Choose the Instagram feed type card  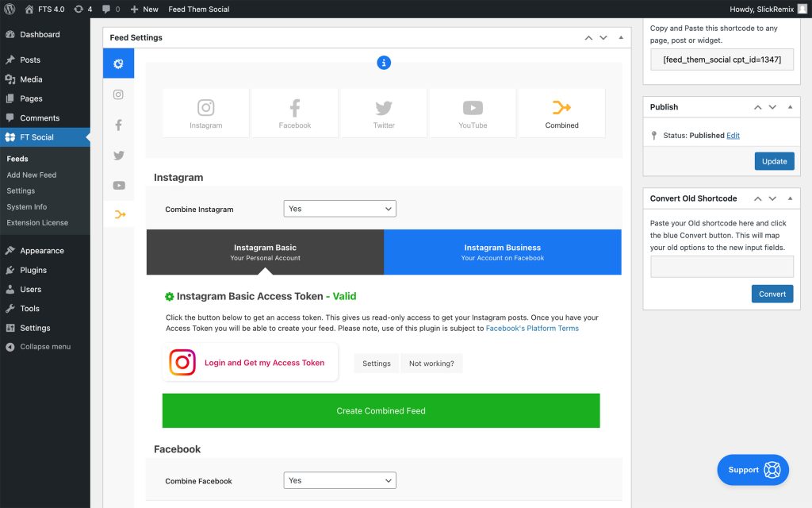pos(205,113)
